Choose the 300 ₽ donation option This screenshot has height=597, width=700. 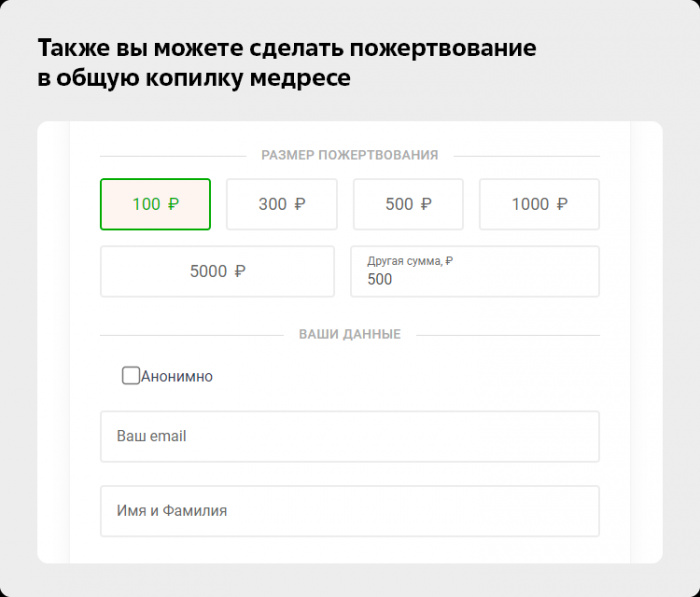[x=281, y=204]
